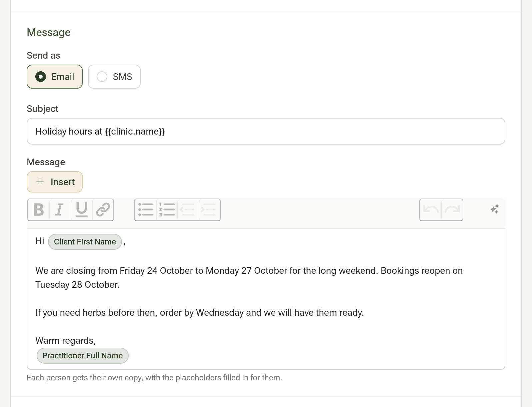532x407 pixels.
Task: Create a bulleted list
Action: coord(146,210)
